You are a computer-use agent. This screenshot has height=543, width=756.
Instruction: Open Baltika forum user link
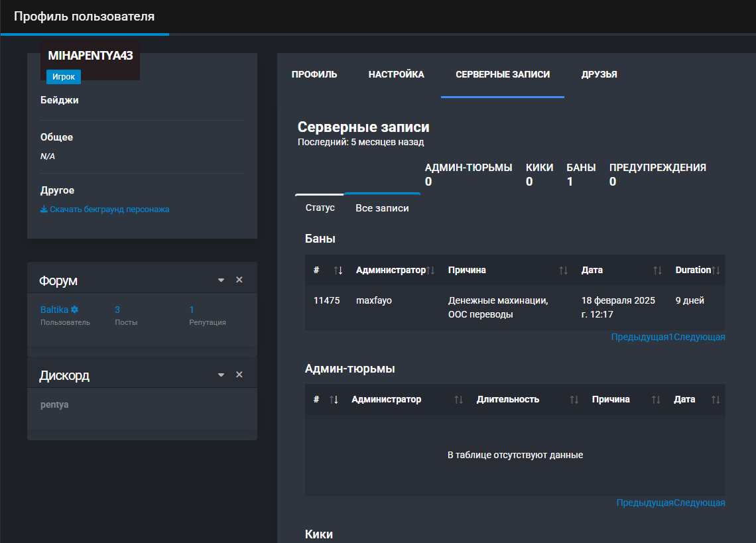coord(54,310)
